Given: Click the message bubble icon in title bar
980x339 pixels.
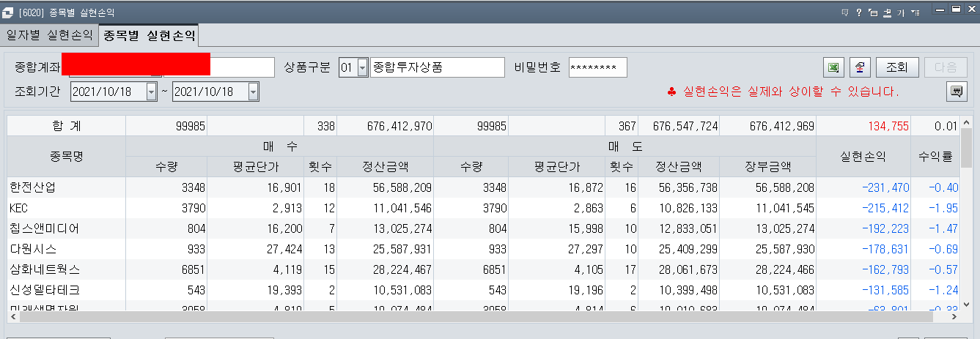Looking at the screenshot, I should click(845, 12).
